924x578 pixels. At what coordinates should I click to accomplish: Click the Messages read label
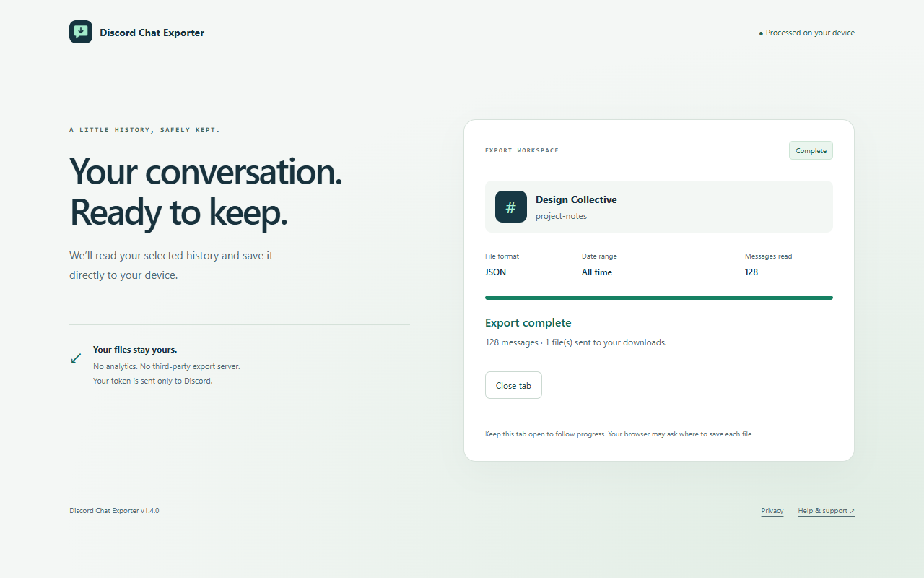coord(768,256)
